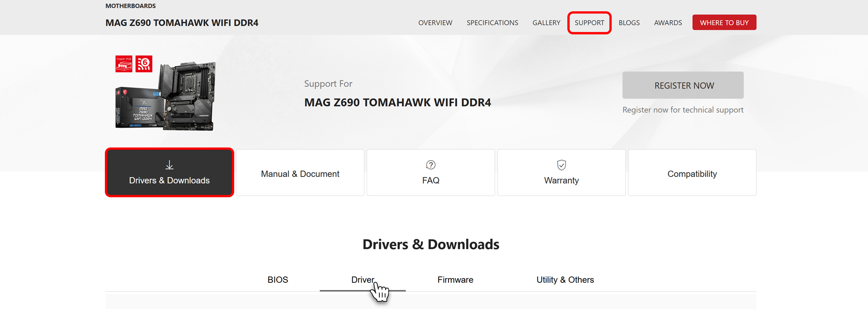
Task: Click the red Wi-Fi 6 badge icon
Action: point(144,64)
